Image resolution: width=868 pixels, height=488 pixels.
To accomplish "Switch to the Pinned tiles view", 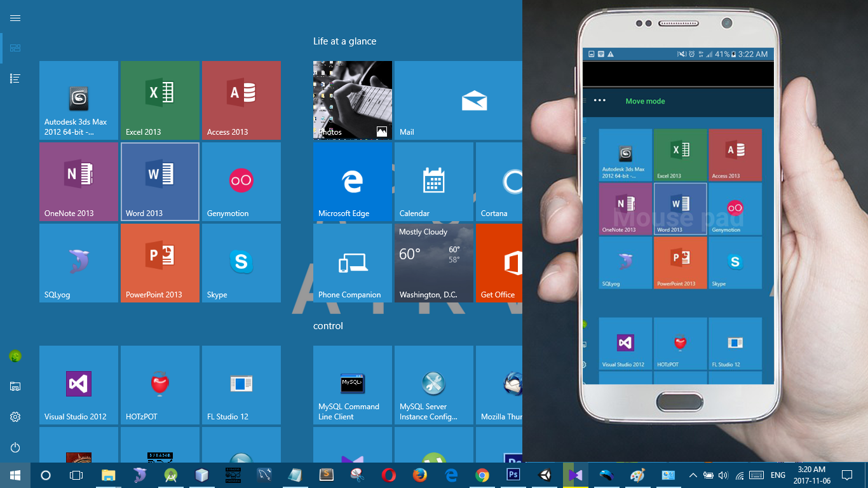I will tap(15, 48).
